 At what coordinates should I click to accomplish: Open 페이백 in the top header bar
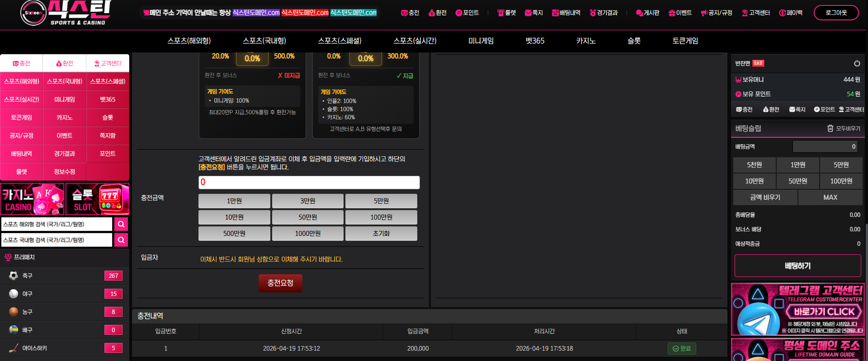(791, 13)
